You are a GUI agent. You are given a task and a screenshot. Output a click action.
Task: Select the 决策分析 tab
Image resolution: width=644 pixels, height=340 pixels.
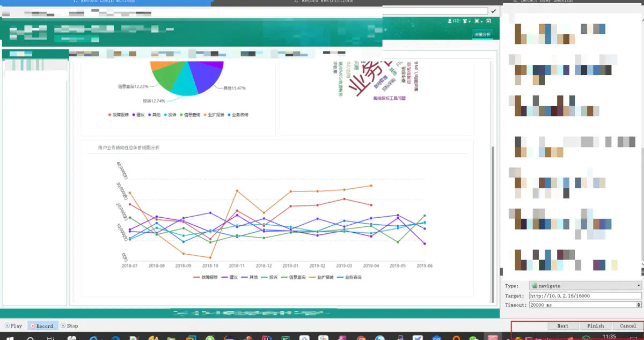point(482,35)
